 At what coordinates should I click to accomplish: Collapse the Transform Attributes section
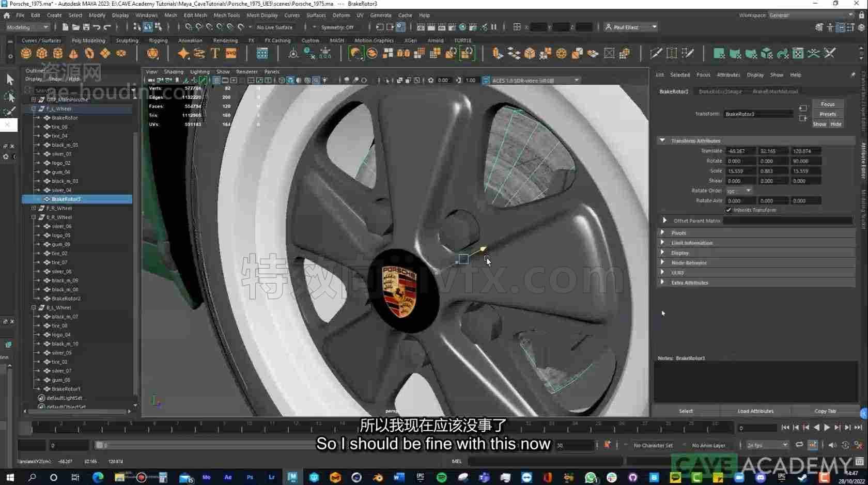click(x=662, y=140)
